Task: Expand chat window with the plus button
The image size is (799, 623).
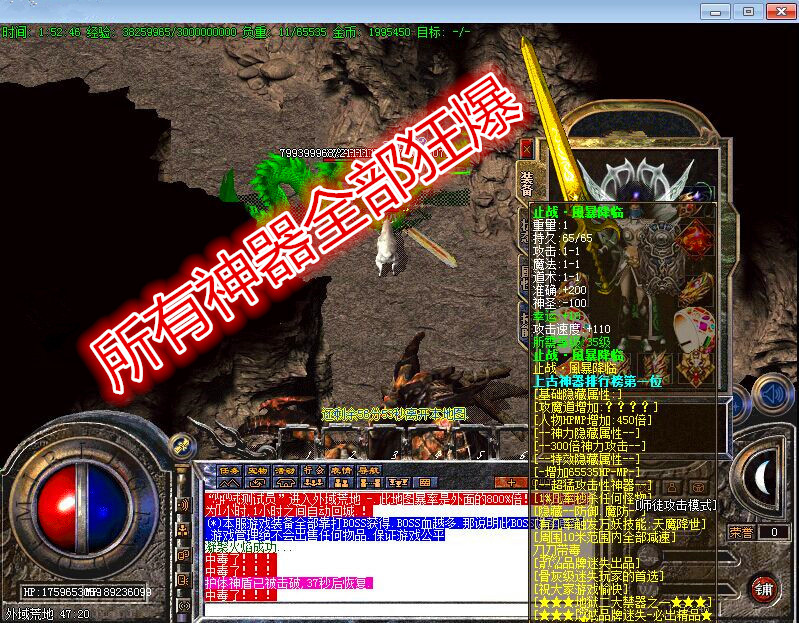Action: coord(509,483)
